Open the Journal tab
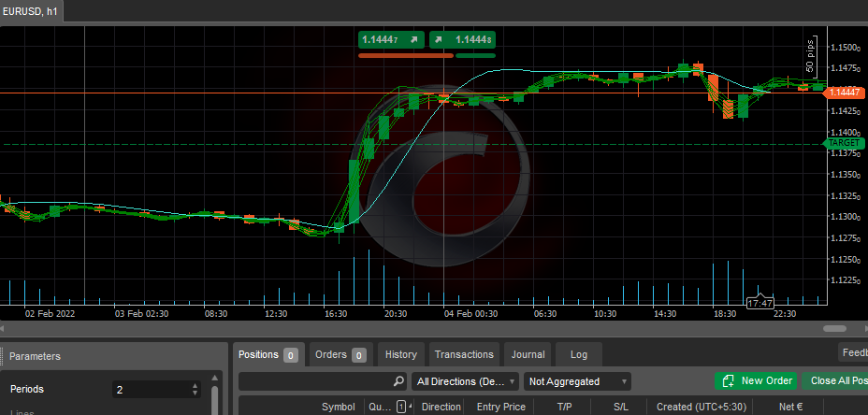Image resolution: width=868 pixels, height=415 pixels. [528, 354]
